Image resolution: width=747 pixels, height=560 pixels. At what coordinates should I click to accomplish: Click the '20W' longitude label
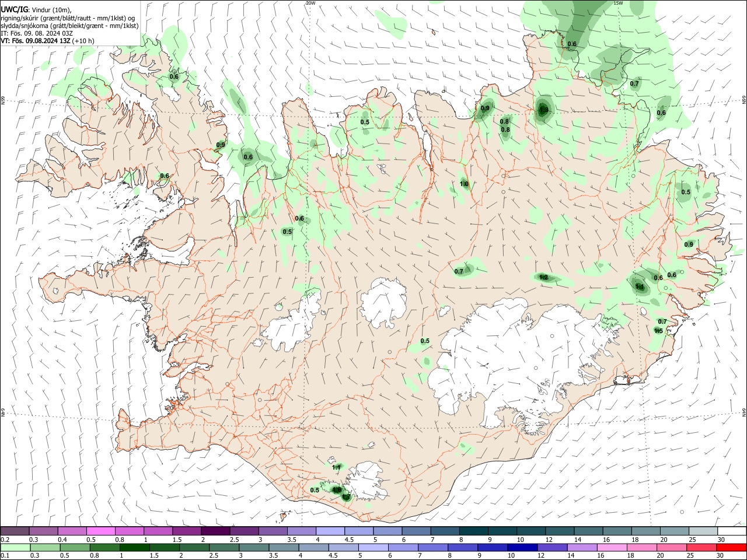[310, 3]
